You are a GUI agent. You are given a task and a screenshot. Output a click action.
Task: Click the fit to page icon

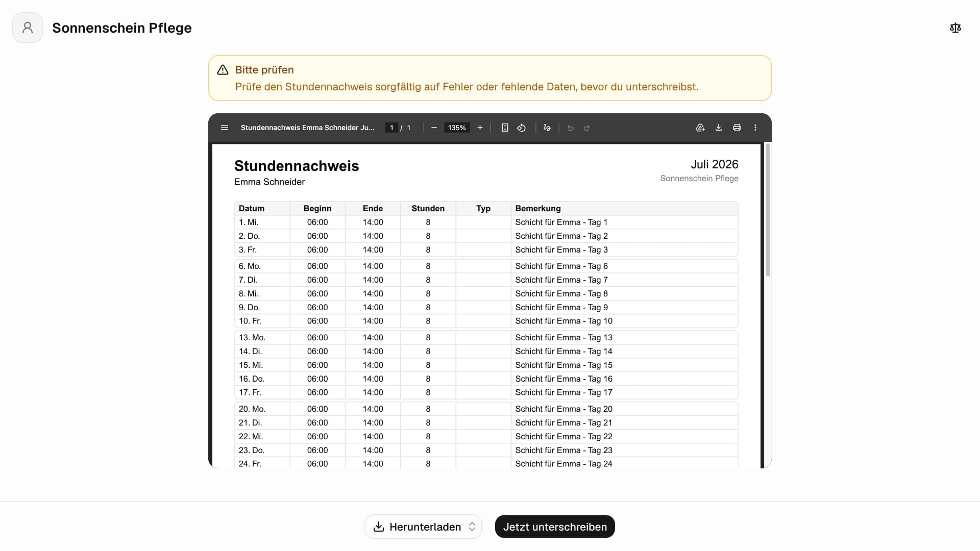[505, 128]
